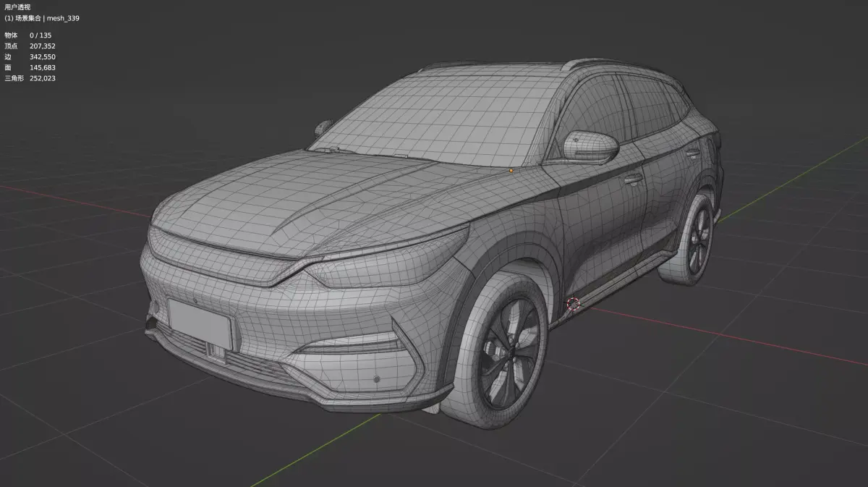This screenshot has height=487, width=868.
Task: Click the '用户透视' view label
Action: (x=17, y=7)
